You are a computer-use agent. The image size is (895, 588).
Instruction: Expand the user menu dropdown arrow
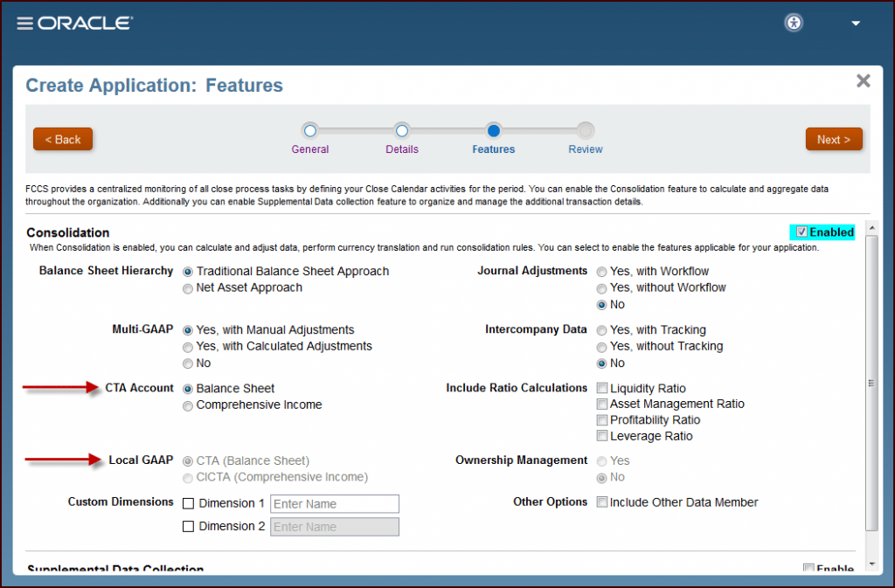[856, 24]
